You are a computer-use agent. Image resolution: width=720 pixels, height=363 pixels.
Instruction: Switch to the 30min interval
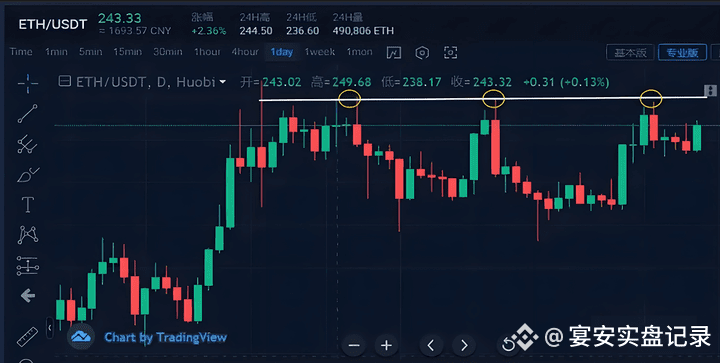[168, 52]
